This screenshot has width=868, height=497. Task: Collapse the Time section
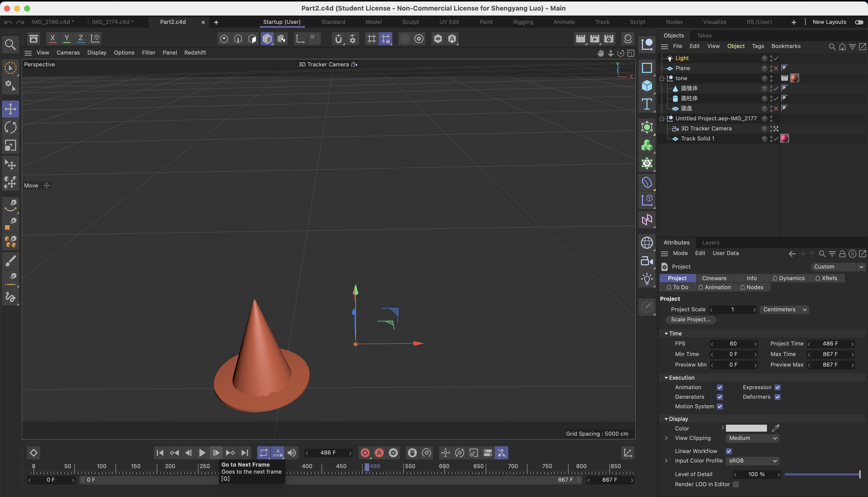pyautogui.click(x=666, y=333)
